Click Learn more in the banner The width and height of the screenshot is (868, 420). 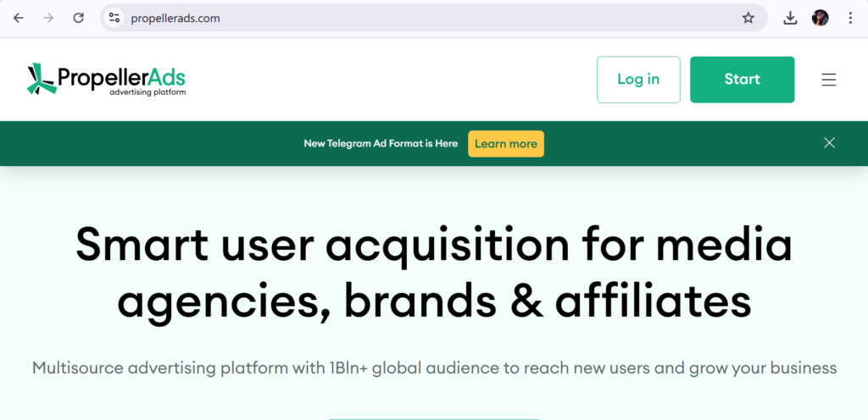coord(506,144)
